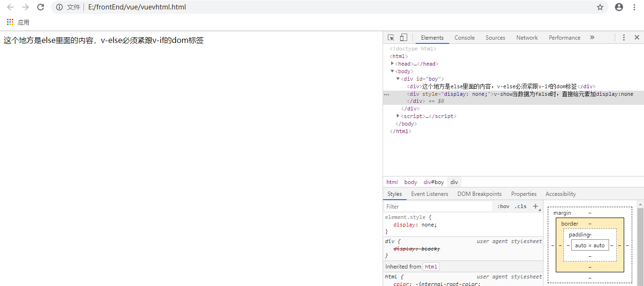Select the Styles pane tab
This screenshot has width=644, height=286.
tap(395, 194)
